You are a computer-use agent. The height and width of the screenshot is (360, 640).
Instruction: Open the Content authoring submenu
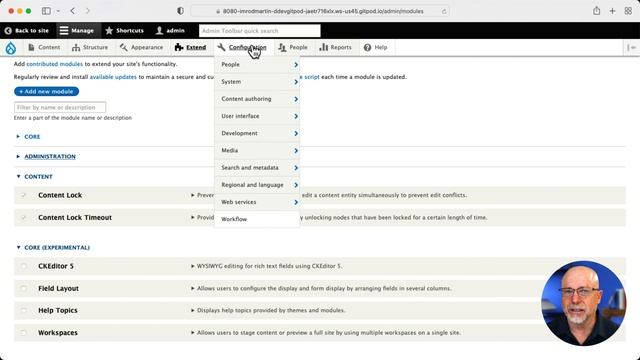click(257, 99)
